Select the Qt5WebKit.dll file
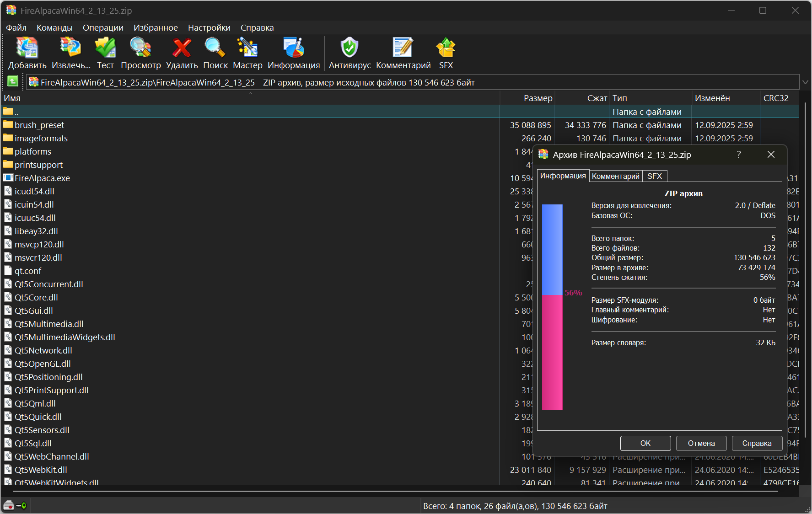The image size is (812, 514). 36,470
